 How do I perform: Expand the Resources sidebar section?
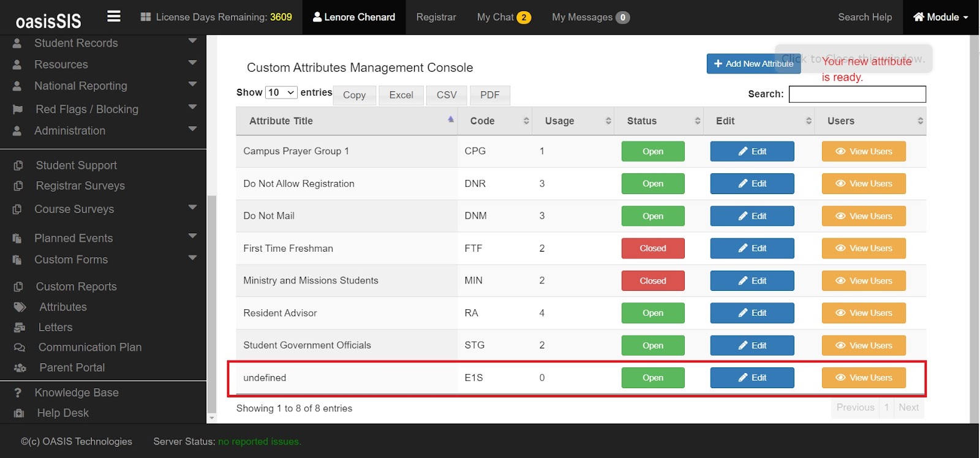point(192,62)
